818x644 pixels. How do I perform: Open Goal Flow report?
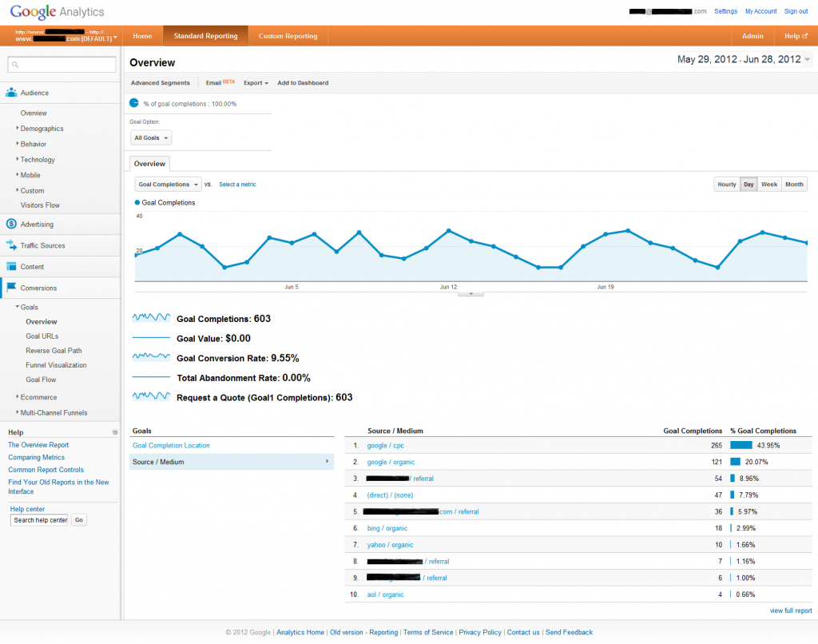(x=41, y=380)
